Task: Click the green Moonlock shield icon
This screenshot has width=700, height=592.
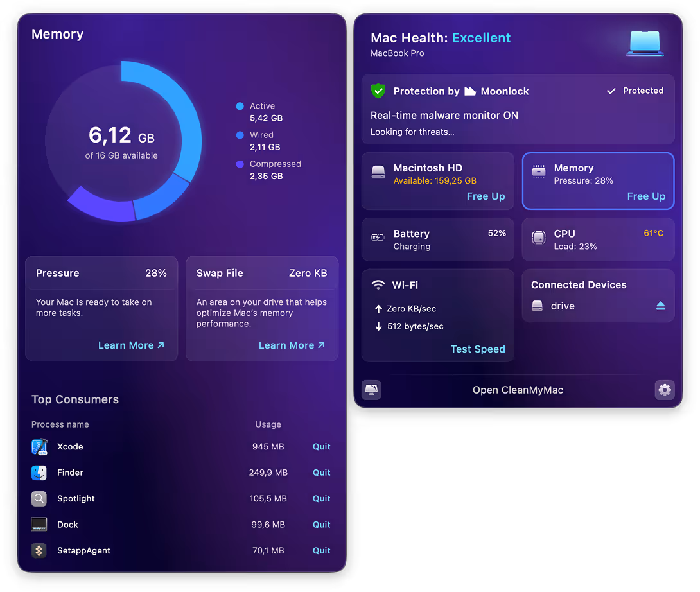Action: tap(378, 91)
